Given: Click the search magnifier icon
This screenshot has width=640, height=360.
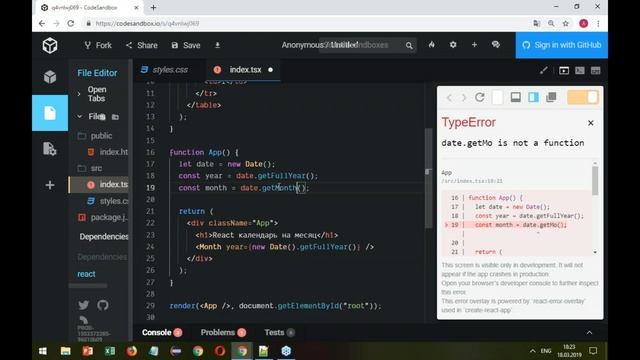Looking at the screenshot, I should coord(409,46).
